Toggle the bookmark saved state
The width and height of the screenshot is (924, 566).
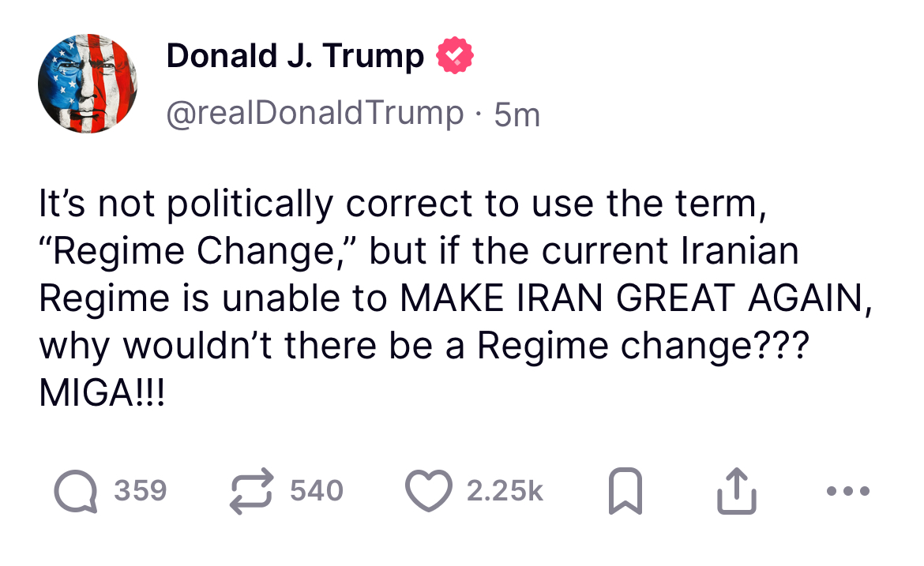point(625,489)
